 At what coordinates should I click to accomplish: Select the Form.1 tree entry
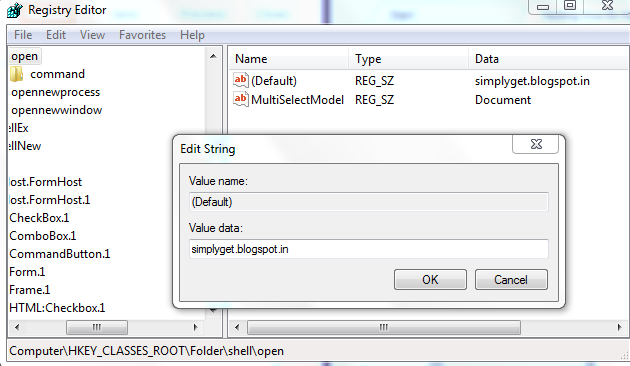pos(27,272)
